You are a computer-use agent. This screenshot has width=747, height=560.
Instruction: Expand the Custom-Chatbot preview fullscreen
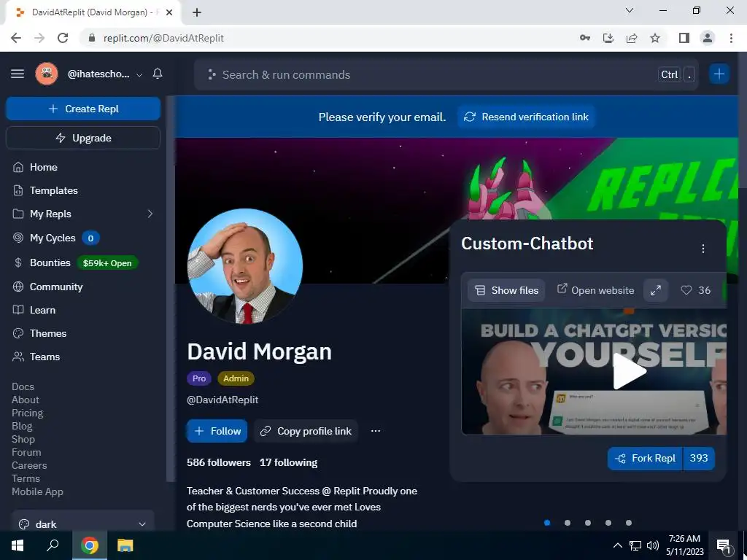(x=656, y=290)
